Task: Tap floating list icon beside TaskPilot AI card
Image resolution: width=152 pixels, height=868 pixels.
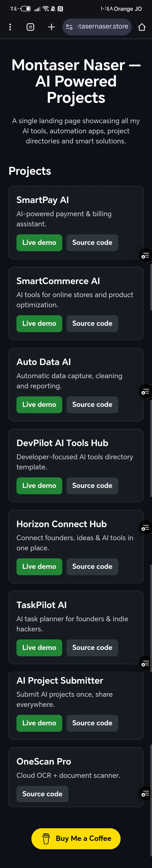Action: coord(145,663)
